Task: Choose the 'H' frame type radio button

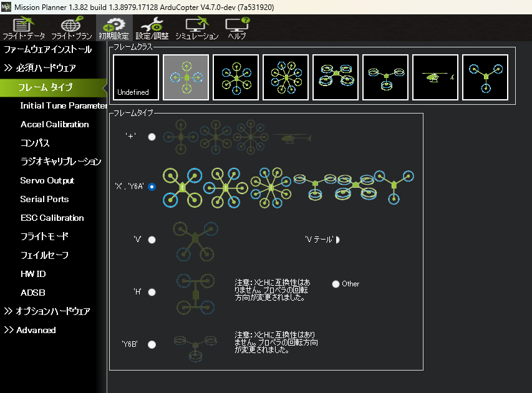Action: (x=152, y=292)
